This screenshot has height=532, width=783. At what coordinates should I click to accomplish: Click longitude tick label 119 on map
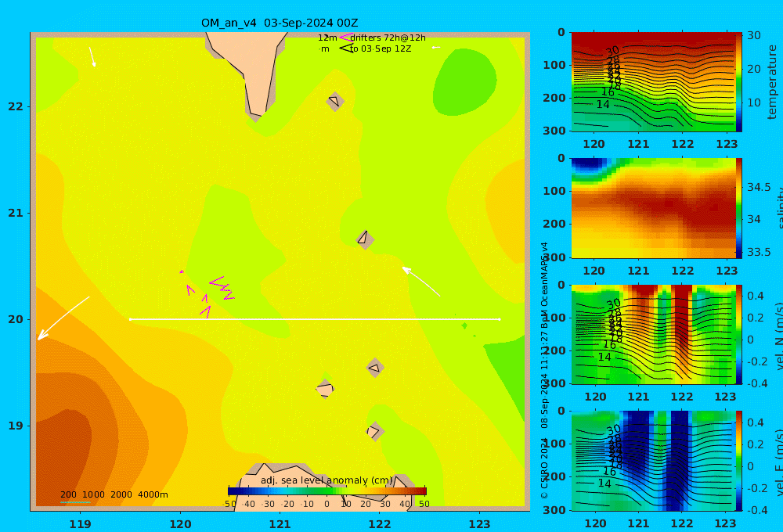tap(81, 524)
